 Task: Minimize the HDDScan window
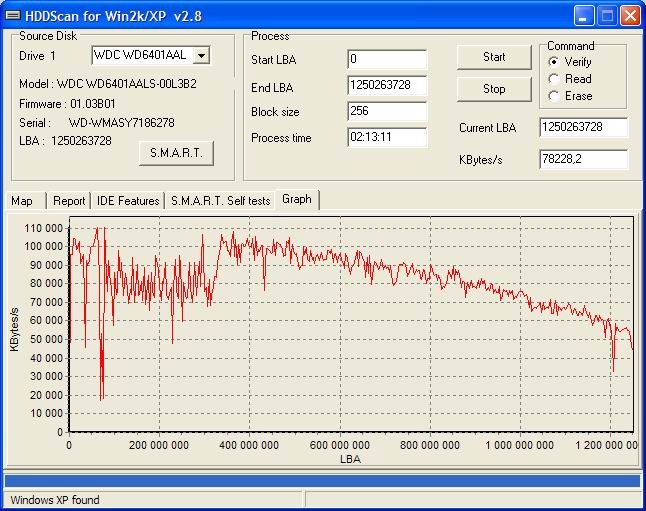(583, 16)
